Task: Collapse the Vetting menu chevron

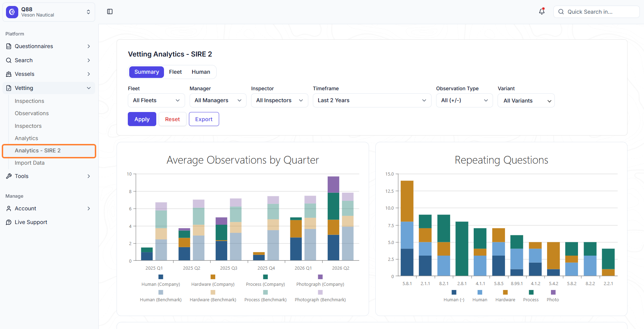Action: pyautogui.click(x=89, y=88)
